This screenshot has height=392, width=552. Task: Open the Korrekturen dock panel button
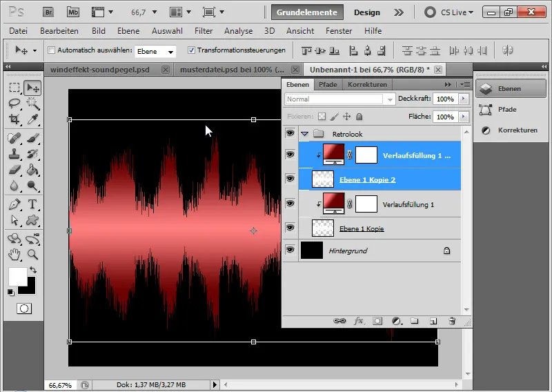(x=511, y=130)
